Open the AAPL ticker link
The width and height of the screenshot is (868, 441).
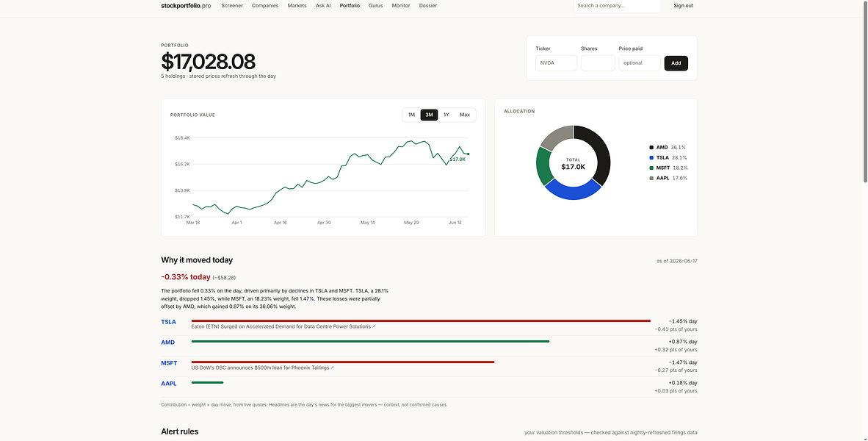[169, 384]
